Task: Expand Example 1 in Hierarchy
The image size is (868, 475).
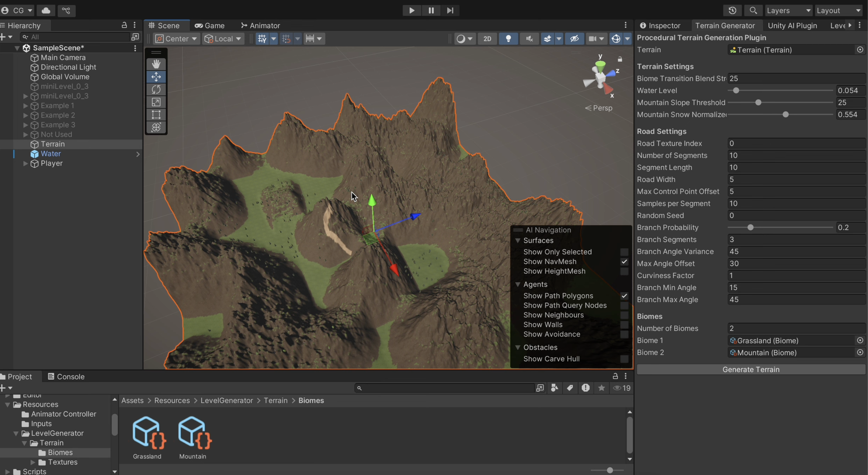Action: pyautogui.click(x=25, y=106)
